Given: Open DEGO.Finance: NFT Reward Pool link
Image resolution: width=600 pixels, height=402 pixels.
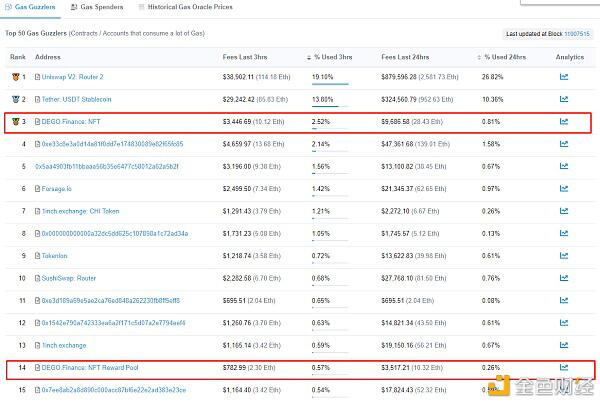Looking at the screenshot, I should 90,368.
